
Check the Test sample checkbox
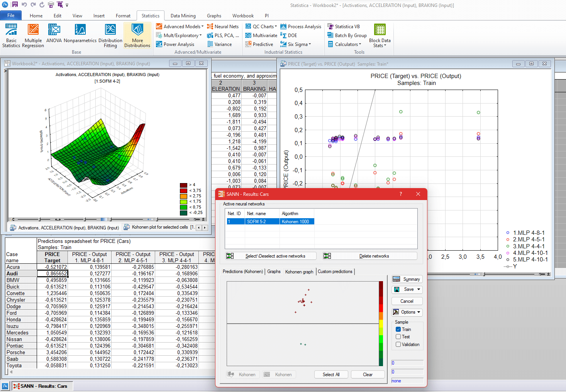398,337
